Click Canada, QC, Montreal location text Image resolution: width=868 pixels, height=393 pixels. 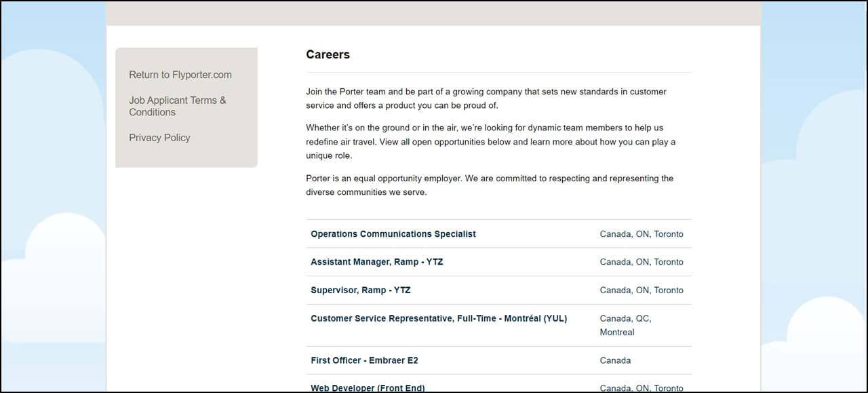(x=625, y=325)
